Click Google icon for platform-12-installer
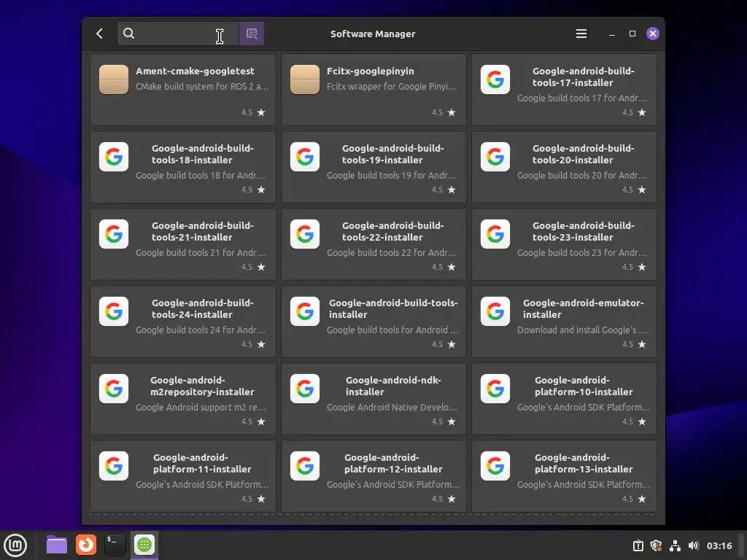This screenshot has height=560, width=747. [305, 466]
